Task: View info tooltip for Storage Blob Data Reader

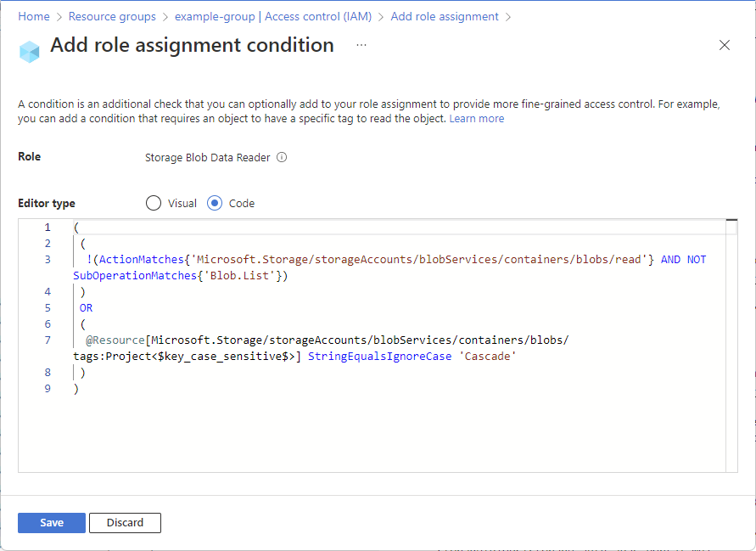Action: [x=280, y=157]
